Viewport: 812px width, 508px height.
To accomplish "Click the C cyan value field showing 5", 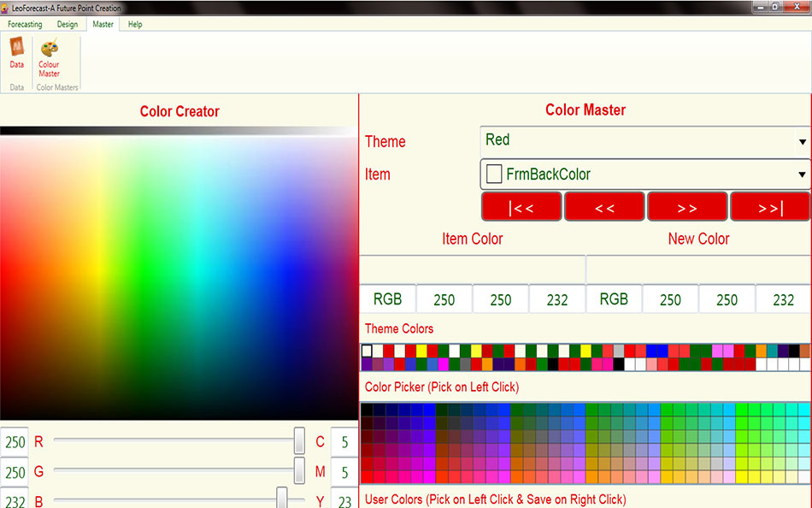I will click(x=344, y=442).
